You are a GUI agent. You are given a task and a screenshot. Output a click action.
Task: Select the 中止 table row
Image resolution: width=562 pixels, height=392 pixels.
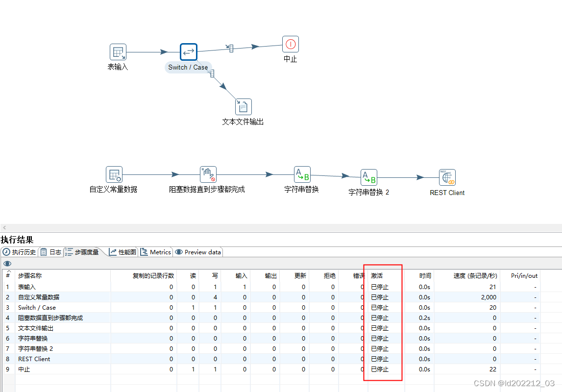coord(270,369)
